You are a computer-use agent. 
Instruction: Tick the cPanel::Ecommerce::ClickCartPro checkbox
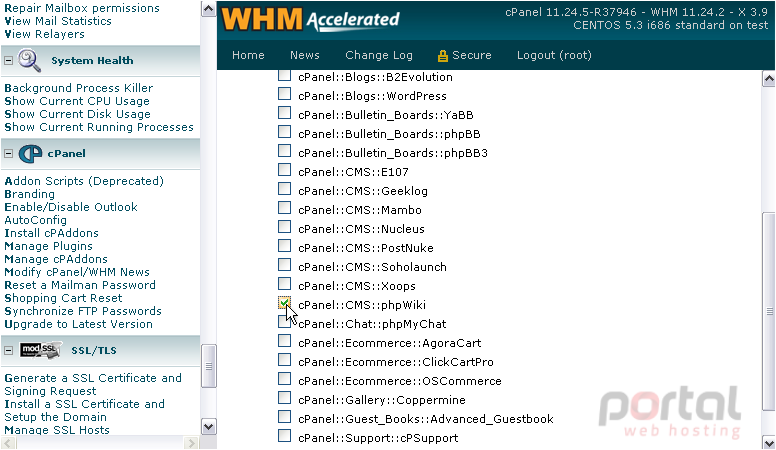[x=284, y=359]
